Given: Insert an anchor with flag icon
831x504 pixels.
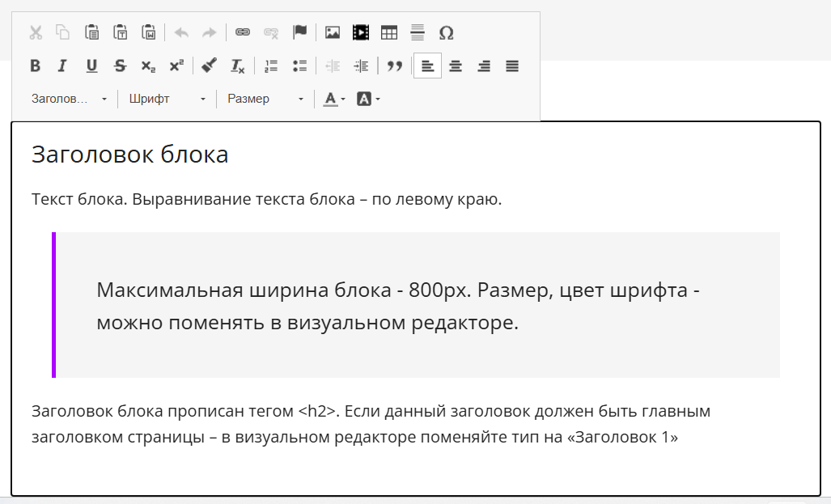Looking at the screenshot, I should (299, 33).
